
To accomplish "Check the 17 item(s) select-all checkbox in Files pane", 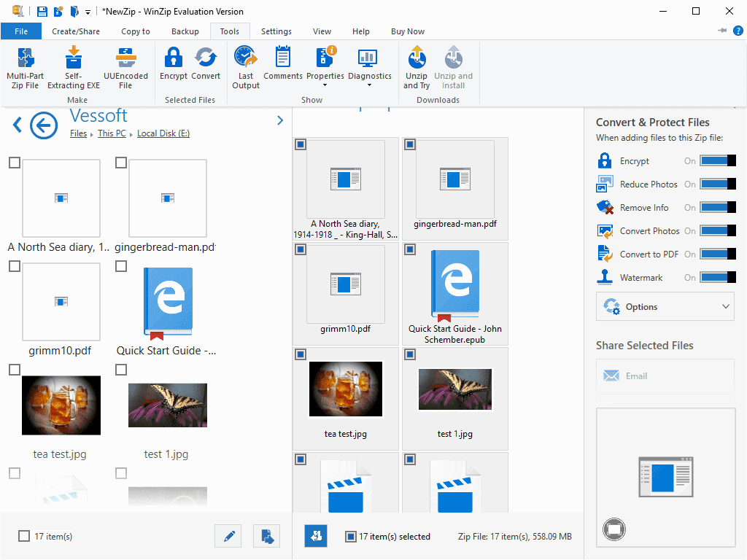I will pyautogui.click(x=24, y=536).
